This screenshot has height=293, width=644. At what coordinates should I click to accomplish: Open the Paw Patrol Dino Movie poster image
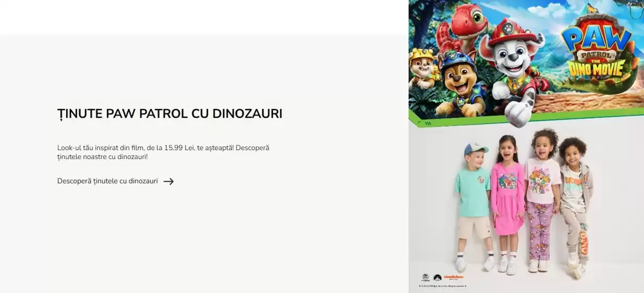point(526,63)
